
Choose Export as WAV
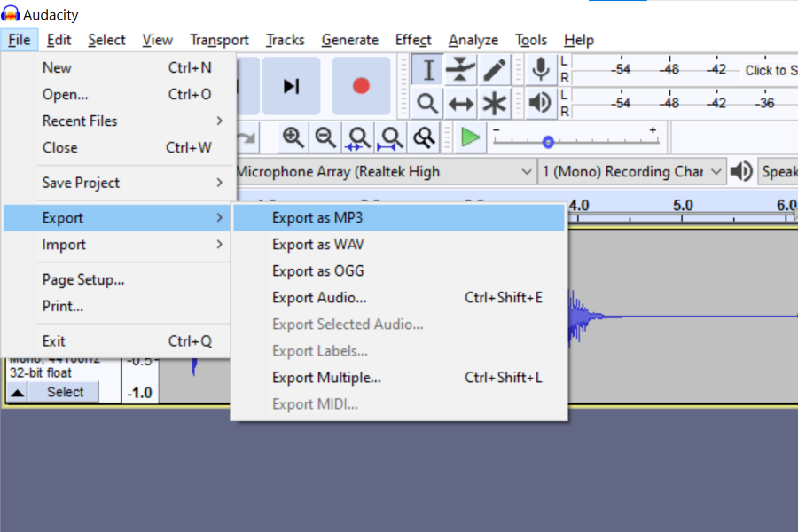pyautogui.click(x=399, y=245)
